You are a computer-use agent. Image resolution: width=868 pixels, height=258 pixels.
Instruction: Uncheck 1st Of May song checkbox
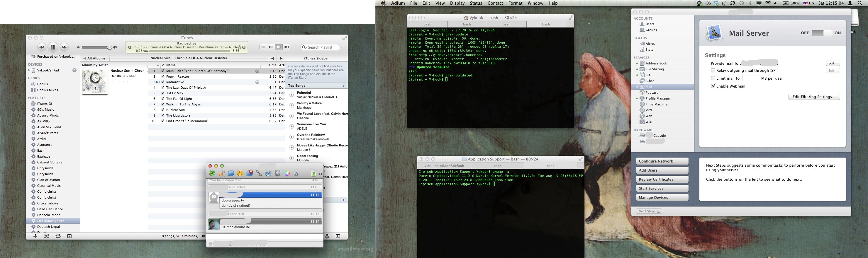pyautogui.click(x=163, y=93)
